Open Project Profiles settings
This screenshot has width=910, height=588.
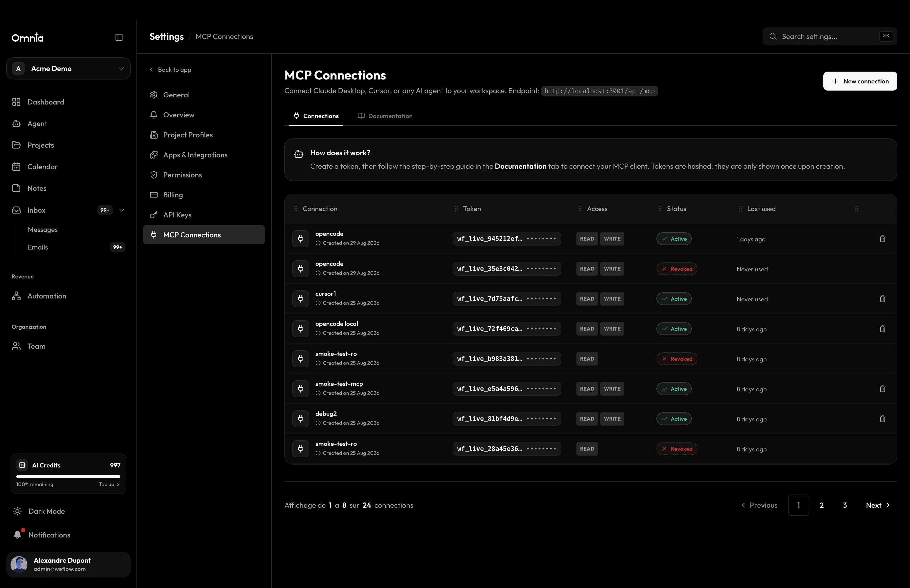(x=204, y=135)
